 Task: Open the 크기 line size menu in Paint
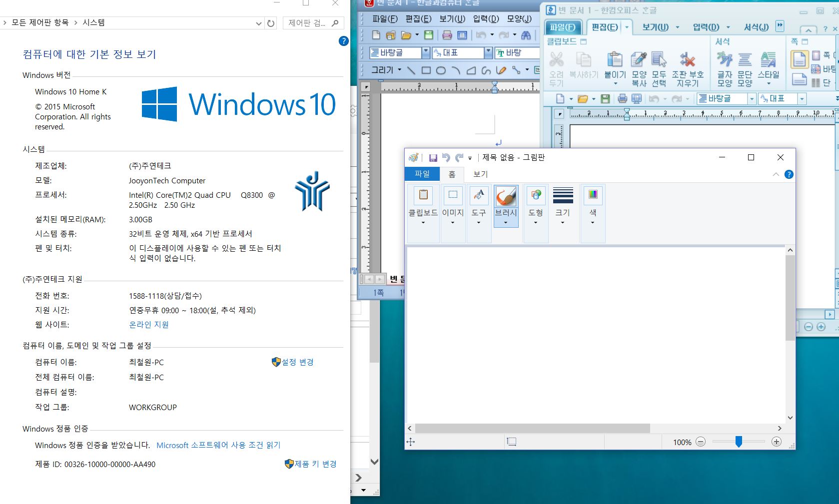click(563, 206)
